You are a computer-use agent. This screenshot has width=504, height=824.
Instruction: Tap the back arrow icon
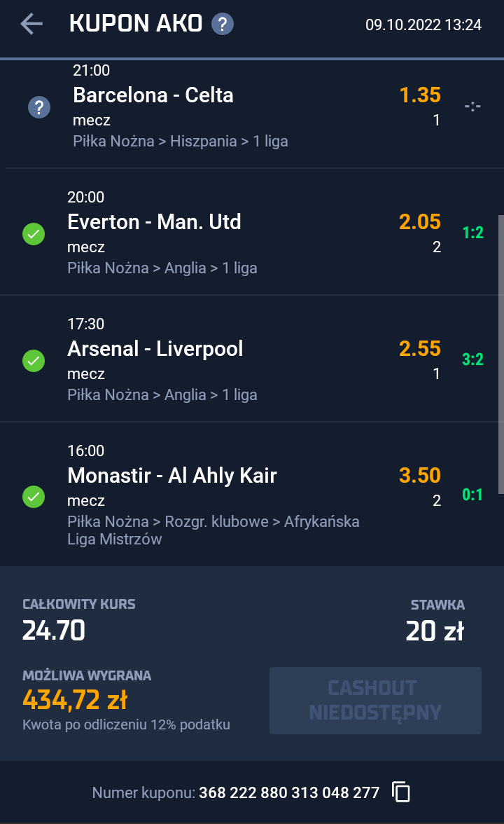31,24
